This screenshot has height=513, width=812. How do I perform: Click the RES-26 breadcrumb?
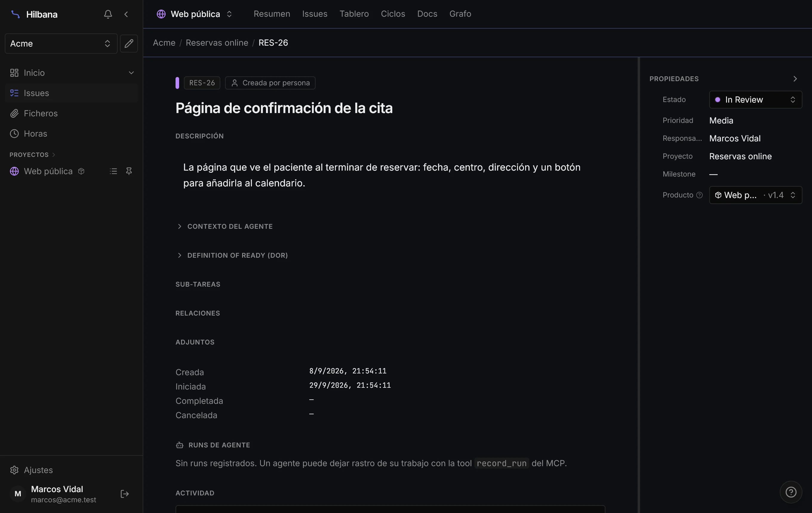click(x=273, y=43)
